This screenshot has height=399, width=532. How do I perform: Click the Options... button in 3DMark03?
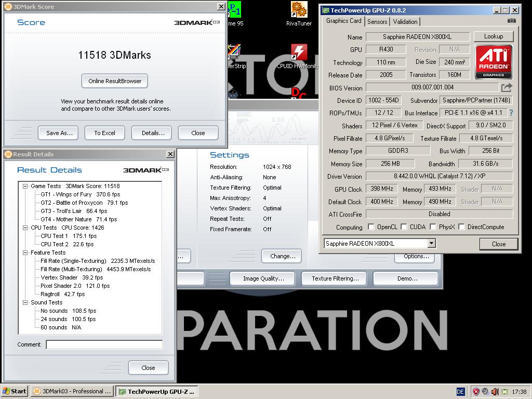pyautogui.click(x=415, y=257)
